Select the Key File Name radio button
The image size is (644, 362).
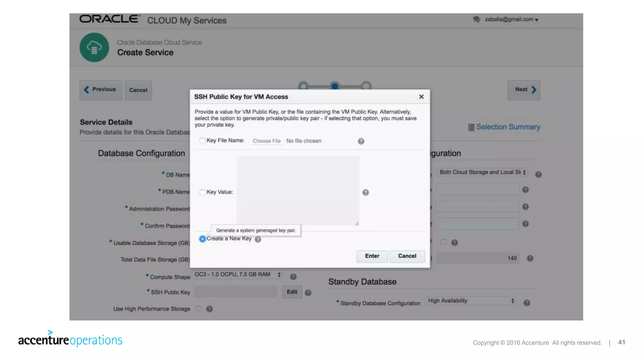point(203,141)
